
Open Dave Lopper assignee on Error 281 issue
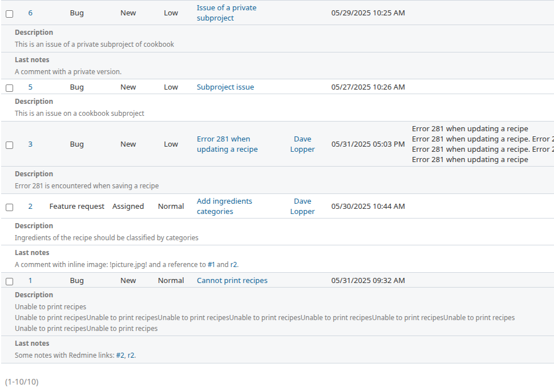coord(302,144)
